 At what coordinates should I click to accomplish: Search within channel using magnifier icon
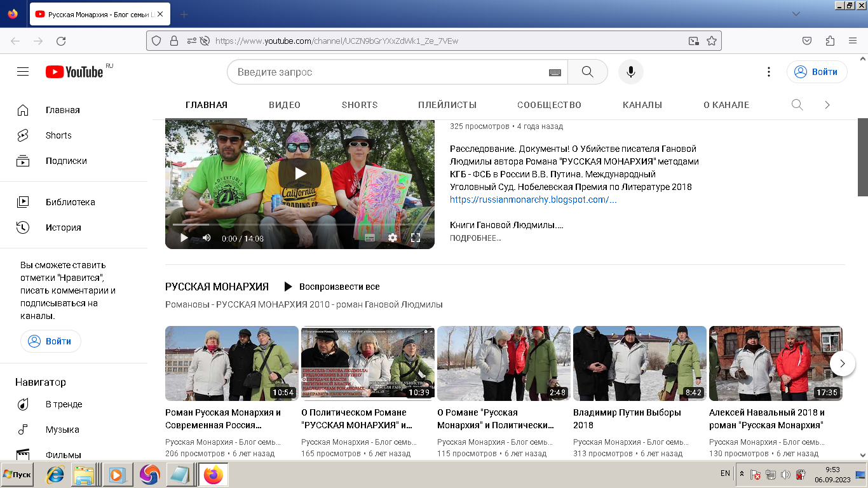tap(797, 105)
